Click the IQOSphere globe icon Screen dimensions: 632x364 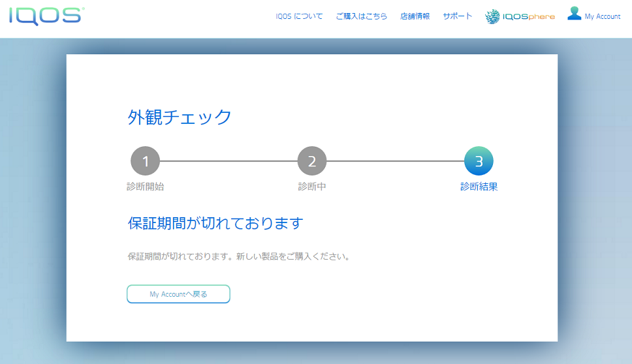pos(492,16)
